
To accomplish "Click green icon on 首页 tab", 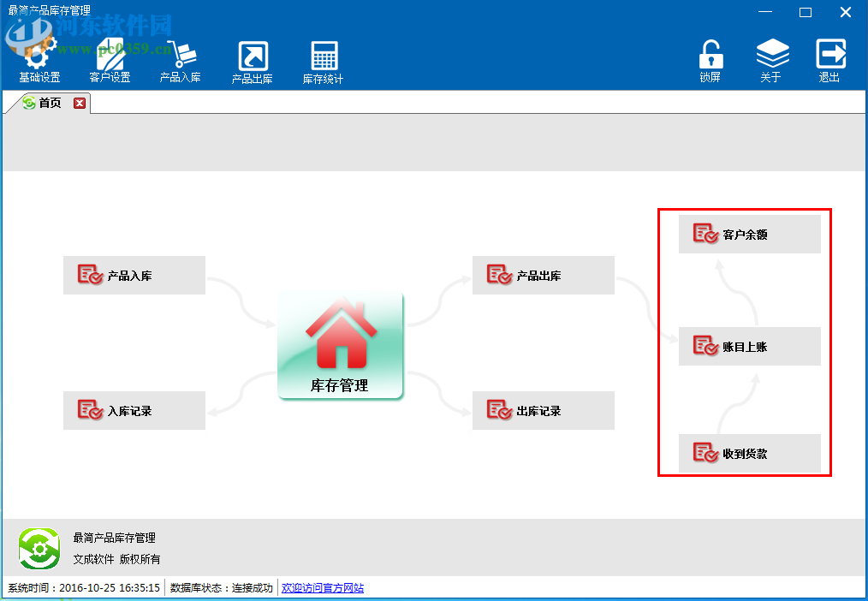I will click(x=29, y=103).
